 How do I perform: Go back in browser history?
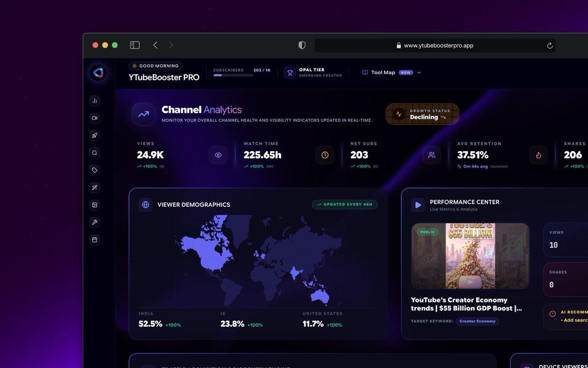tap(155, 45)
